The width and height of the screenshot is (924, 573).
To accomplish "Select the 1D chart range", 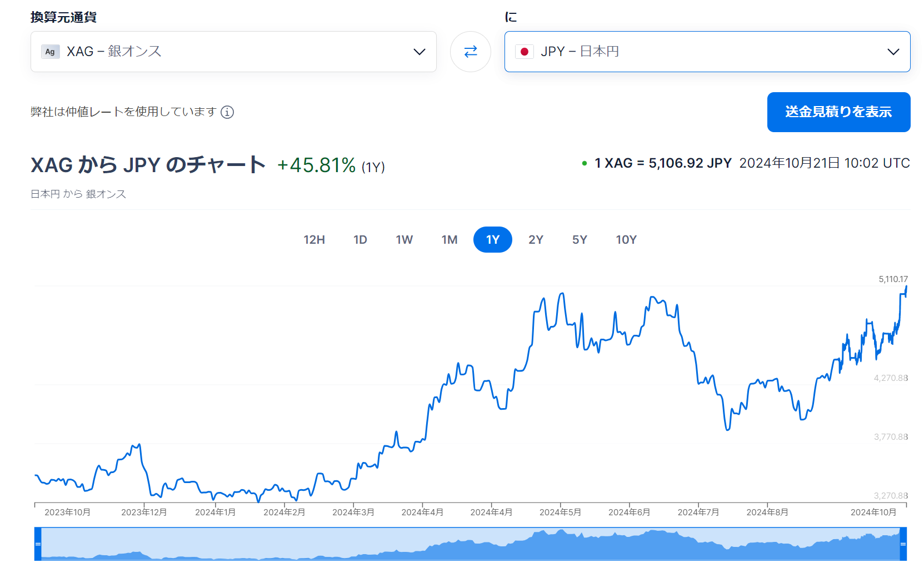I will point(360,240).
